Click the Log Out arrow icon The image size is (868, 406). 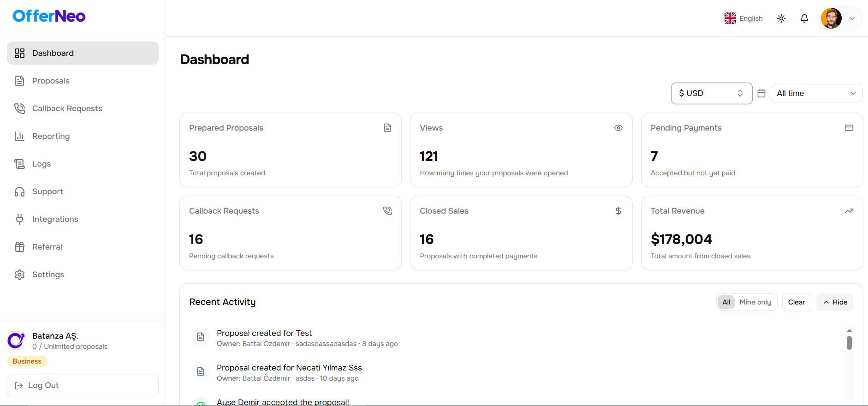(x=19, y=386)
